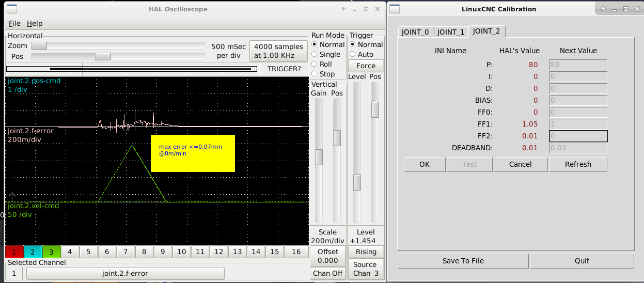The width and height of the screenshot is (644, 283).
Task: Select oscilloscope channel 16
Action: click(296, 251)
